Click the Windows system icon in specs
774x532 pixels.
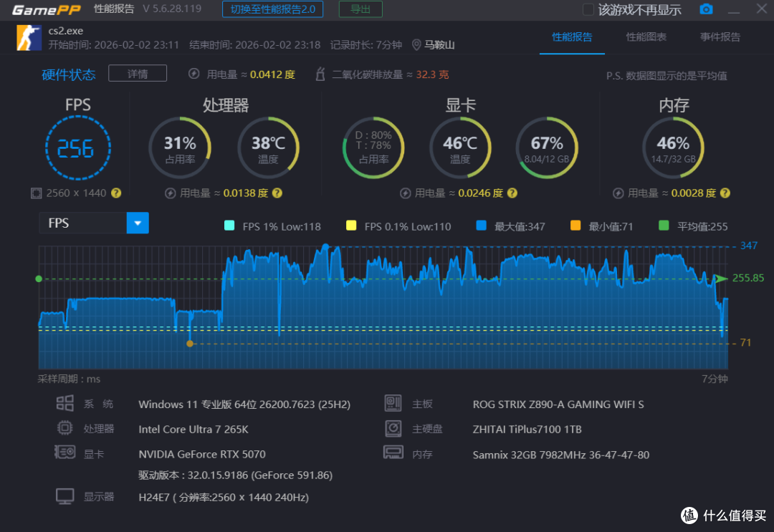click(64, 403)
